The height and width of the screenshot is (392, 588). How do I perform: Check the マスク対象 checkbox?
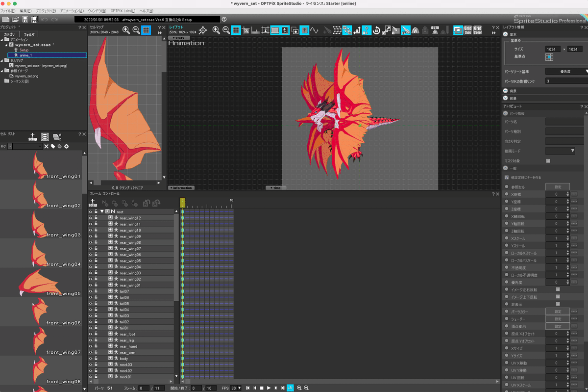[x=548, y=161]
